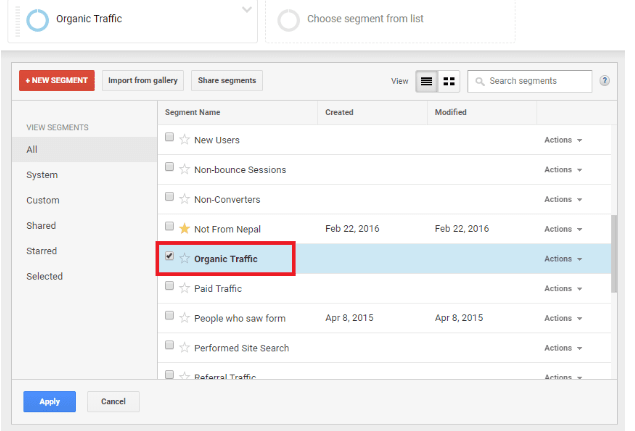Unstar the Not From Nepal segment
Screen dimensions: 635x431
(x=184, y=228)
